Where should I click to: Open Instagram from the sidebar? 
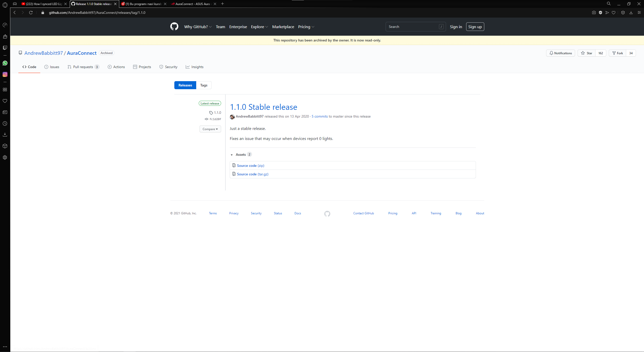tap(5, 74)
